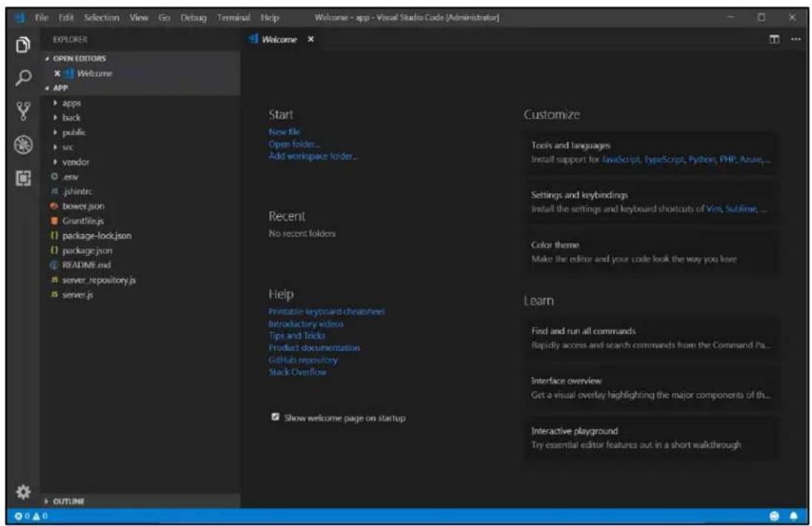Image resolution: width=812 pixels, height=526 pixels.
Task: Open the File menu
Action: click(x=42, y=18)
